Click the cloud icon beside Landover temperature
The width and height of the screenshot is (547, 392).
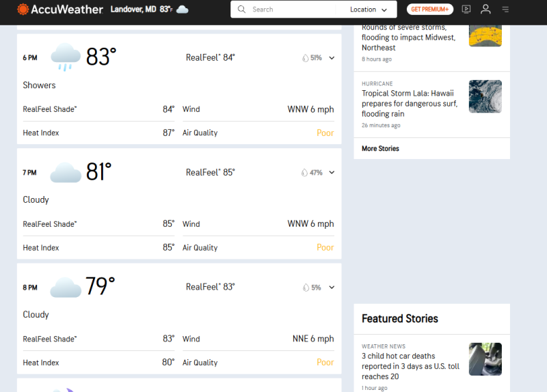182,10
